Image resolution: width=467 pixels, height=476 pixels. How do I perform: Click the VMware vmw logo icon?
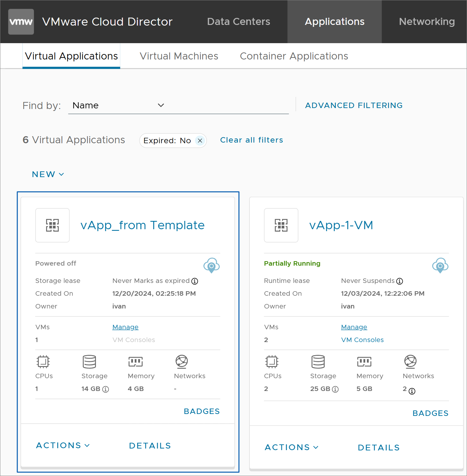pyautogui.click(x=21, y=22)
